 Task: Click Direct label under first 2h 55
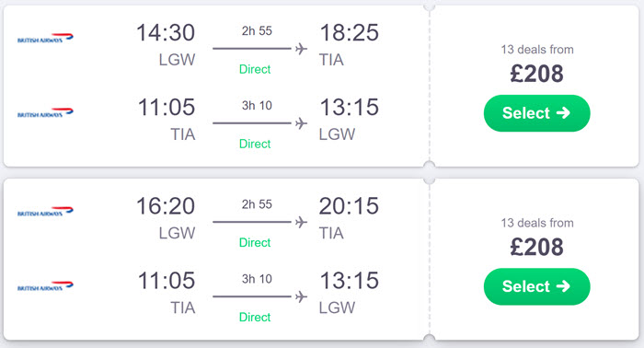coord(255,69)
